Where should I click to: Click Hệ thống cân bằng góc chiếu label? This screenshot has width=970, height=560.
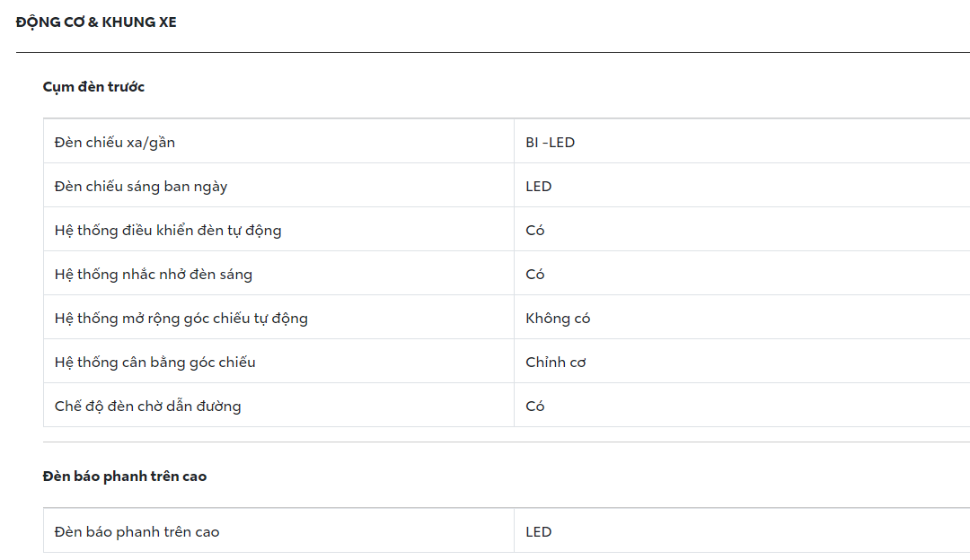tap(154, 362)
